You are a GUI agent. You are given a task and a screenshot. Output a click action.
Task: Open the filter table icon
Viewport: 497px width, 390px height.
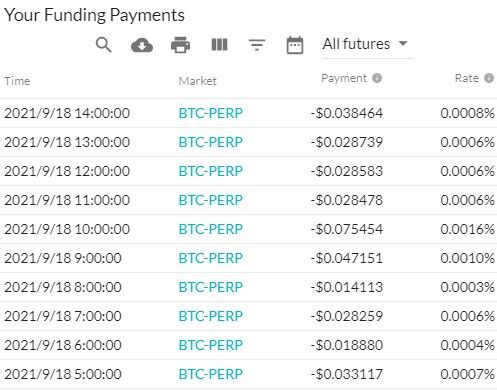(x=257, y=45)
